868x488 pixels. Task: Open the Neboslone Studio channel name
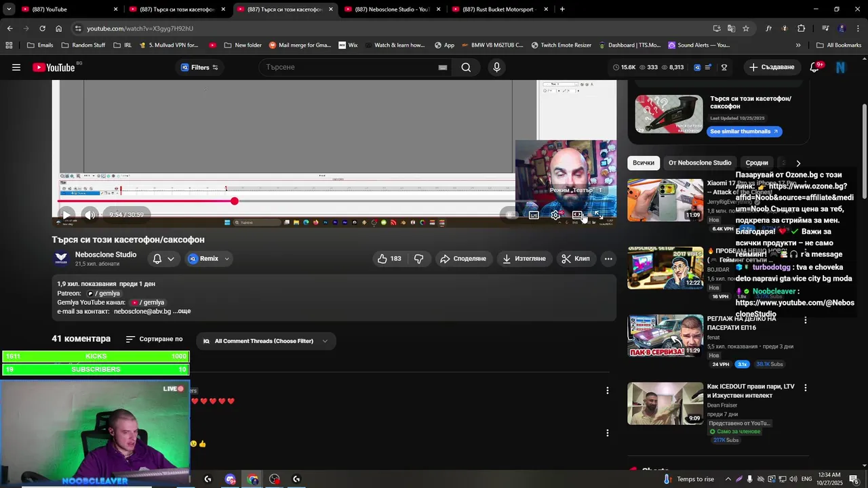click(x=106, y=255)
